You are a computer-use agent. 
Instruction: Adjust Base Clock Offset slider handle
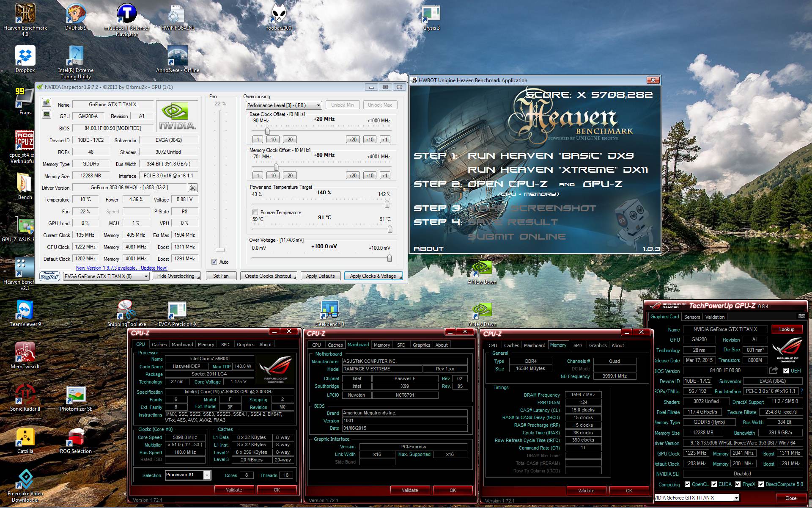coord(267,131)
